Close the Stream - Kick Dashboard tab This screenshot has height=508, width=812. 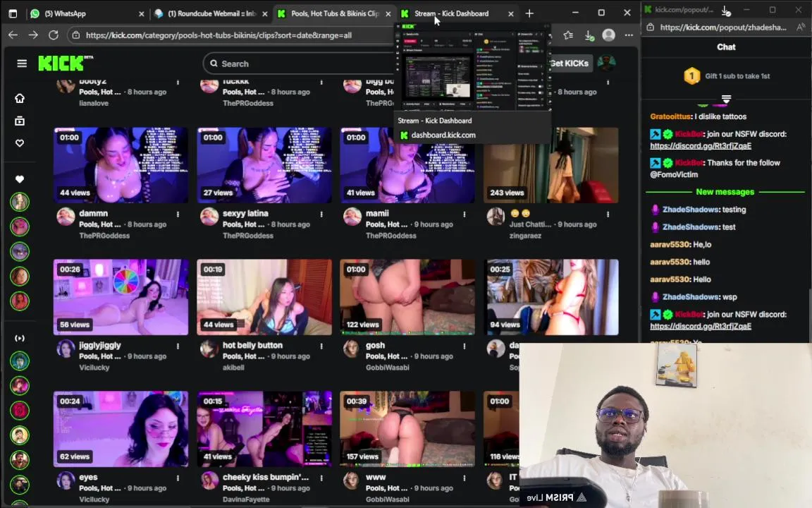(510, 14)
